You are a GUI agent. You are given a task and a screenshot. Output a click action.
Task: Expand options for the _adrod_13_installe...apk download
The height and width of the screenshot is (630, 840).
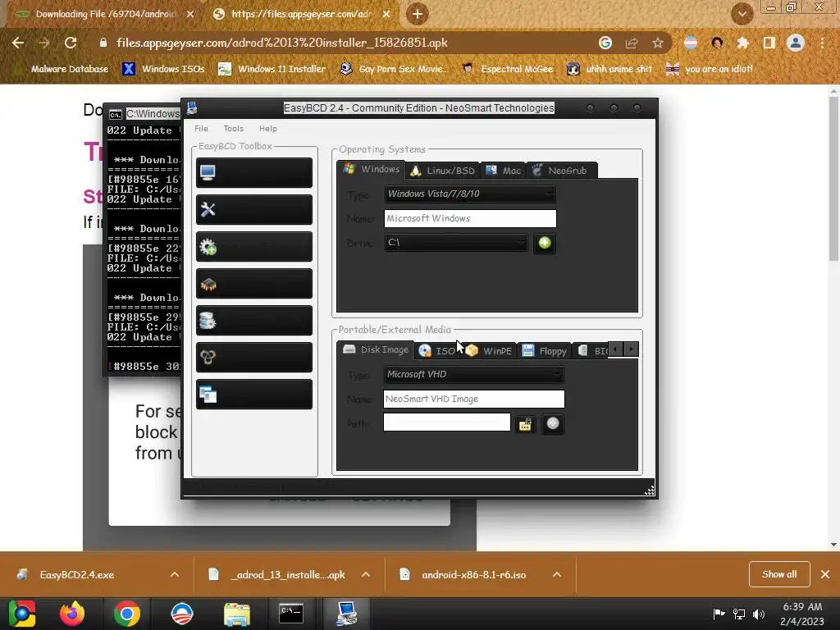pyautogui.click(x=366, y=574)
